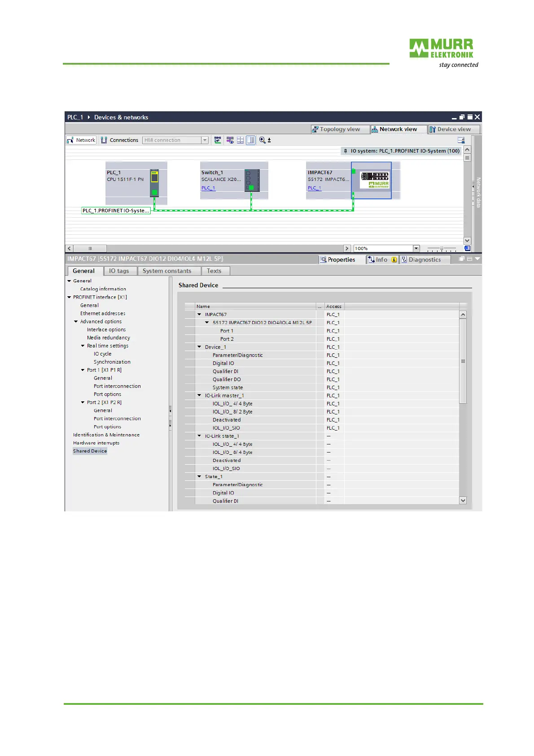The width and height of the screenshot is (534, 756).
Task: Click the float inspector window icon
Action: pos(461,259)
